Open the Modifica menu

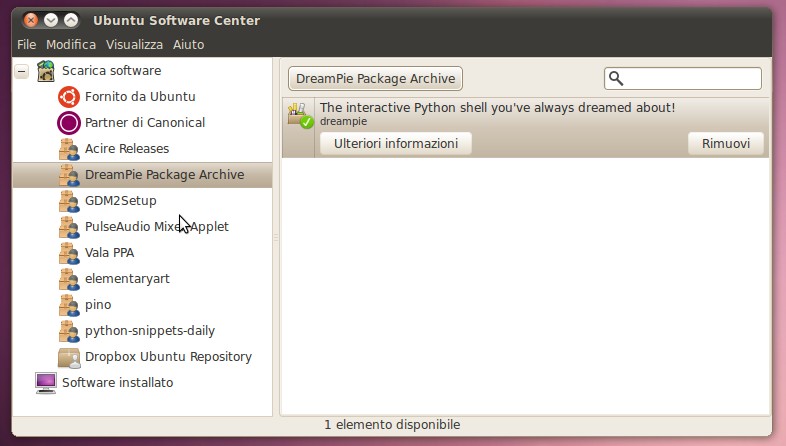pyautogui.click(x=71, y=45)
